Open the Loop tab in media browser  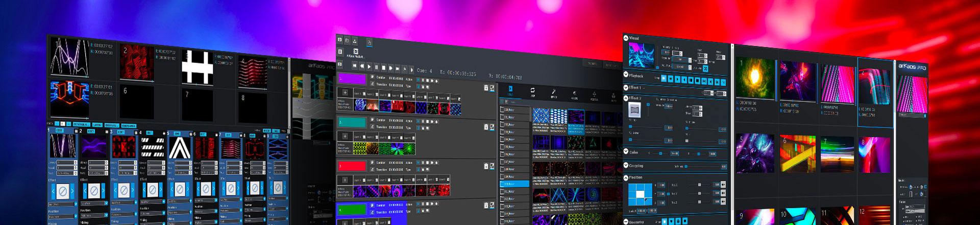(532, 93)
